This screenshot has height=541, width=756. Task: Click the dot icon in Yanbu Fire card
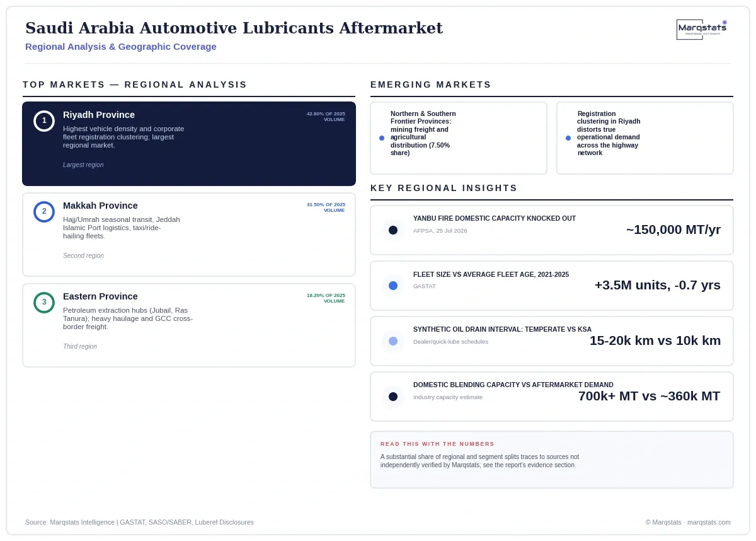point(393,230)
